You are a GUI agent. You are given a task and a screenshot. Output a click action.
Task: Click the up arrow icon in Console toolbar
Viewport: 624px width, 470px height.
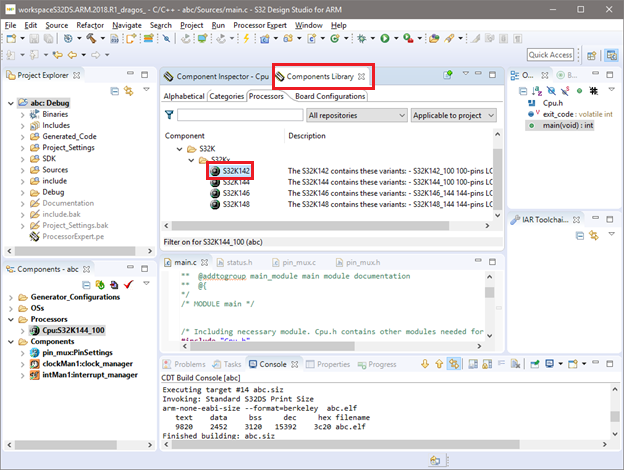click(x=439, y=364)
